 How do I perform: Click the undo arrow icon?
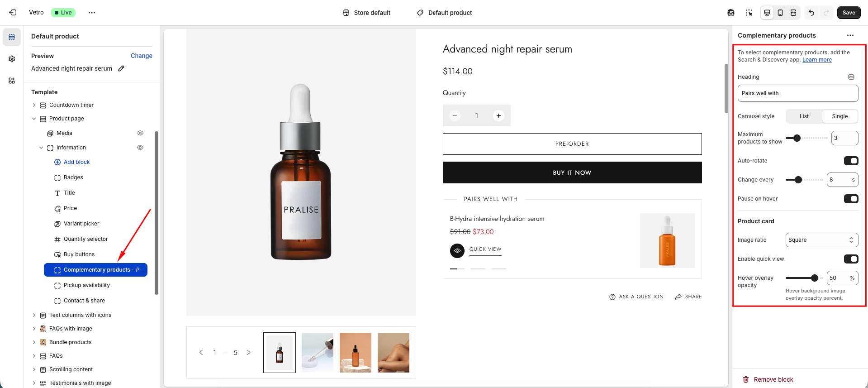[x=811, y=13]
